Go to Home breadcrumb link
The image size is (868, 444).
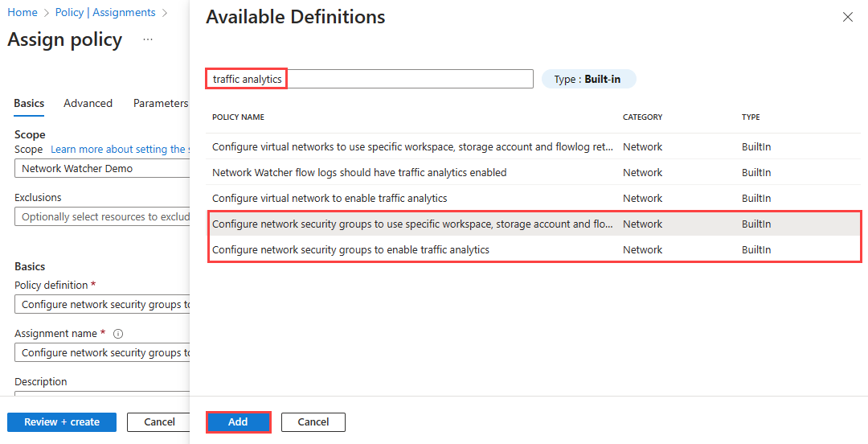click(x=23, y=12)
